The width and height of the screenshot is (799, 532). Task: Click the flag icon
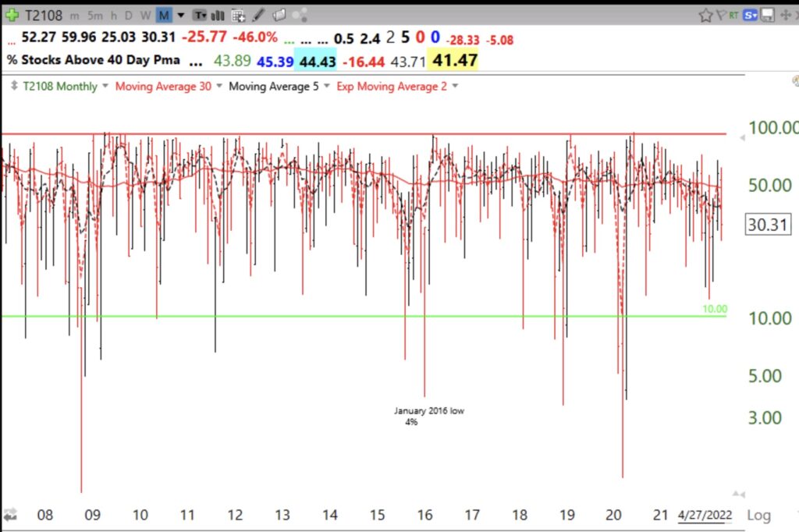click(x=721, y=16)
